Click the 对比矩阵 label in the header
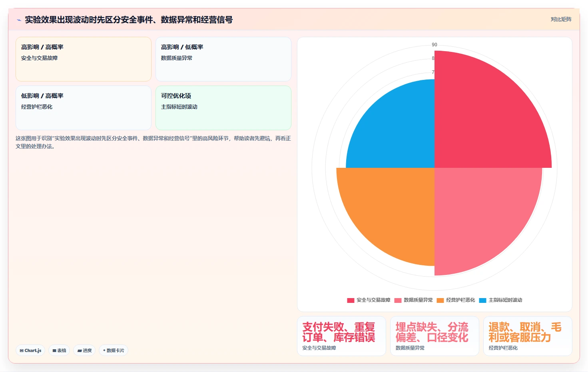The width and height of the screenshot is (588, 372). pos(561,19)
